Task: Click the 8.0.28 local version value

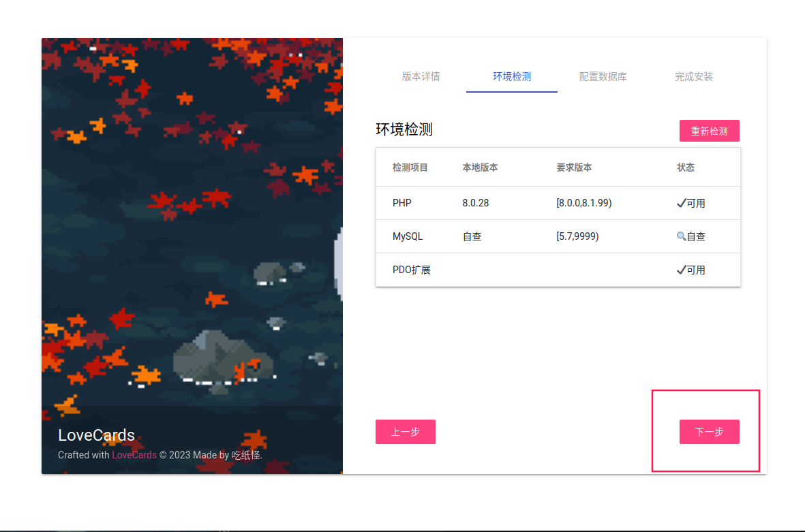Action: [x=475, y=203]
